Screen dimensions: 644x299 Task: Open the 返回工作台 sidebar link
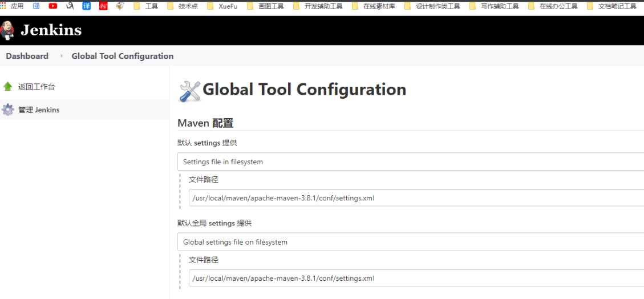point(37,87)
